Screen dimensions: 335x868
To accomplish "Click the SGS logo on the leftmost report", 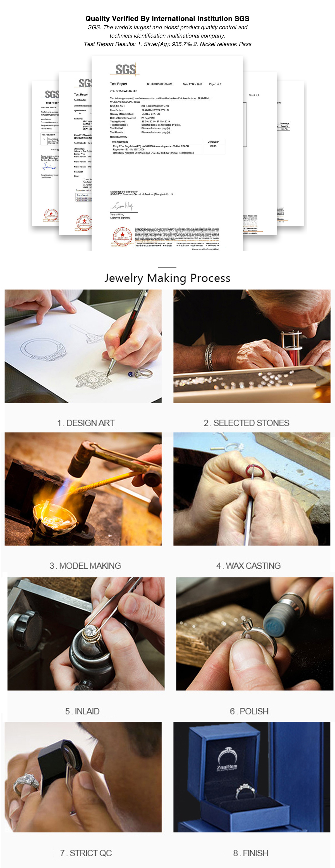I will tap(52, 94).
